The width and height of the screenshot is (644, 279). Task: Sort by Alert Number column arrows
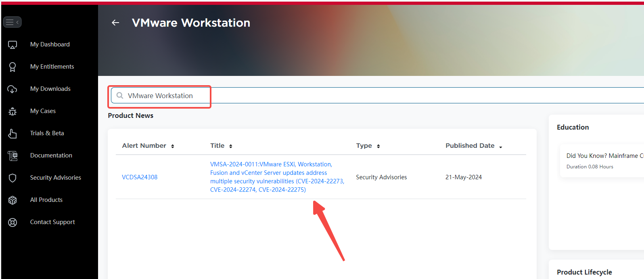[173, 146]
